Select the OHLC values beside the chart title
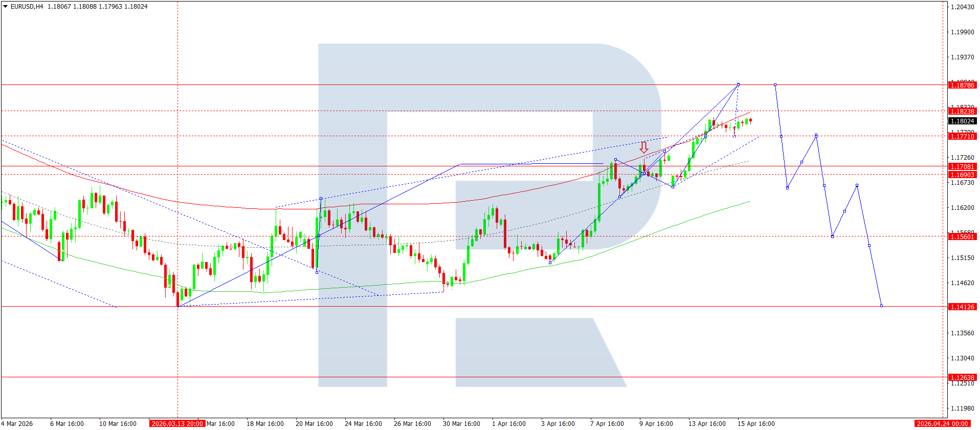Screen dimensions: 980x430 [x=97, y=7]
